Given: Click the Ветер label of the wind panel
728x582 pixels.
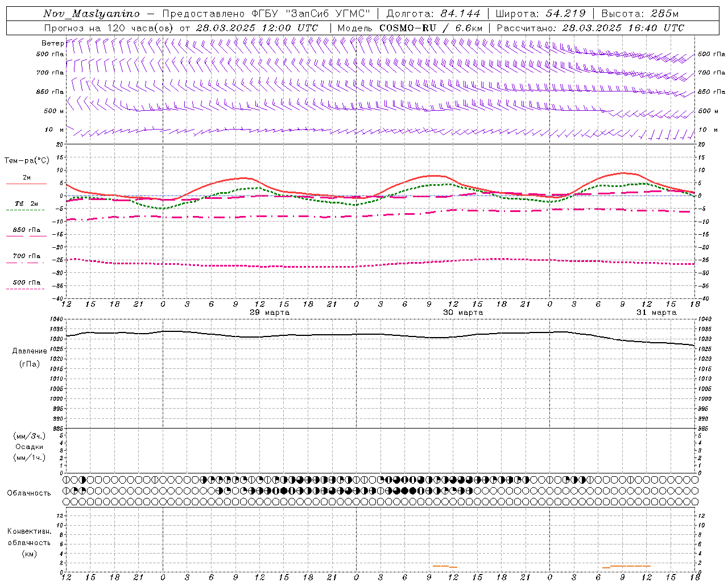Looking at the screenshot, I should pyautogui.click(x=52, y=43).
